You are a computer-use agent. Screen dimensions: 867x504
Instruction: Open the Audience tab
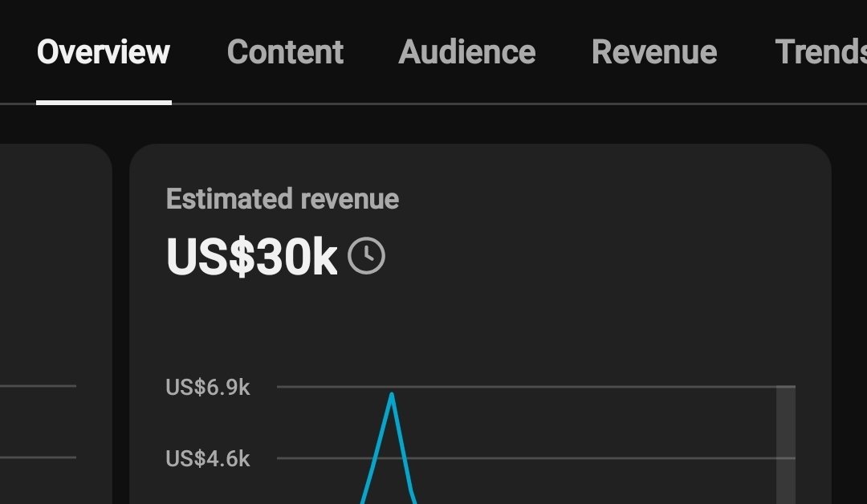pyautogui.click(x=467, y=52)
